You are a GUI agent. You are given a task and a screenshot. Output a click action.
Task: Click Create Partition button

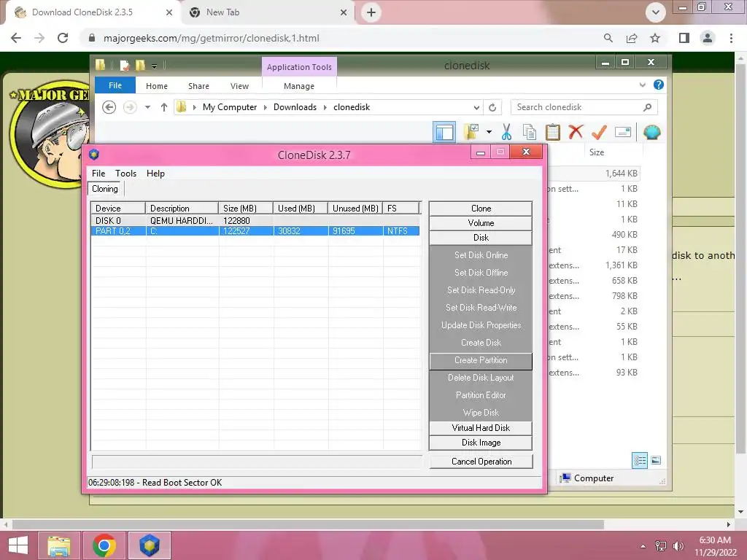point(481,360)
